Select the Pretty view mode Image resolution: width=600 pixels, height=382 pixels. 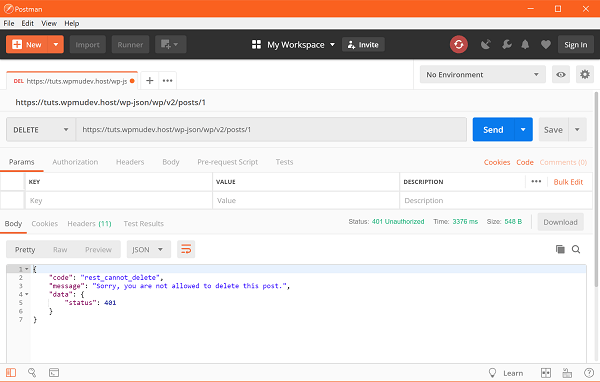[25, 250]
